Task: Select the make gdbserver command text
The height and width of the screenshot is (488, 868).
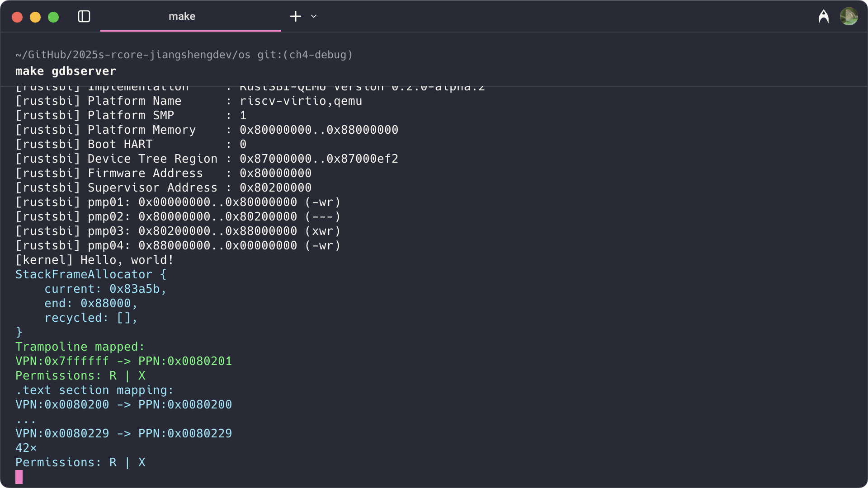Action: [66, 71]
